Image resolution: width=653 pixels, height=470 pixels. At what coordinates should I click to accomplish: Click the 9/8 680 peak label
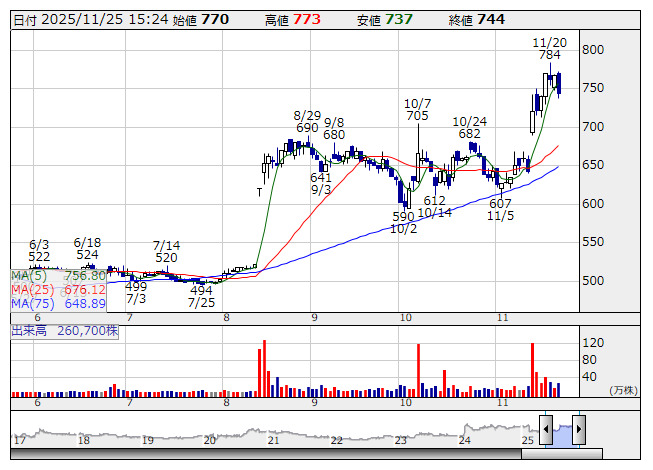coord(334,129)
